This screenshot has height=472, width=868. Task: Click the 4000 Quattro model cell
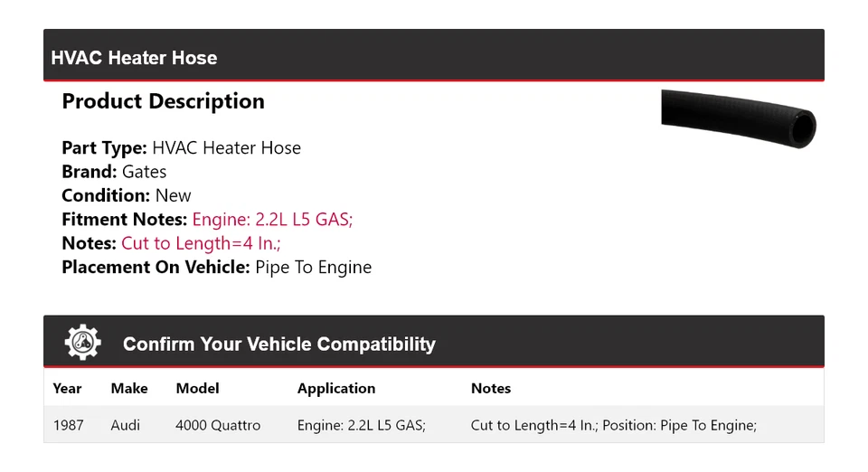pos(218,425)
